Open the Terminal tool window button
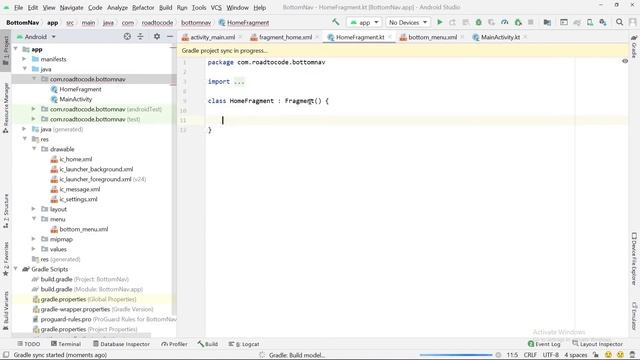This screenshot has height=360, width=640. 66,344
